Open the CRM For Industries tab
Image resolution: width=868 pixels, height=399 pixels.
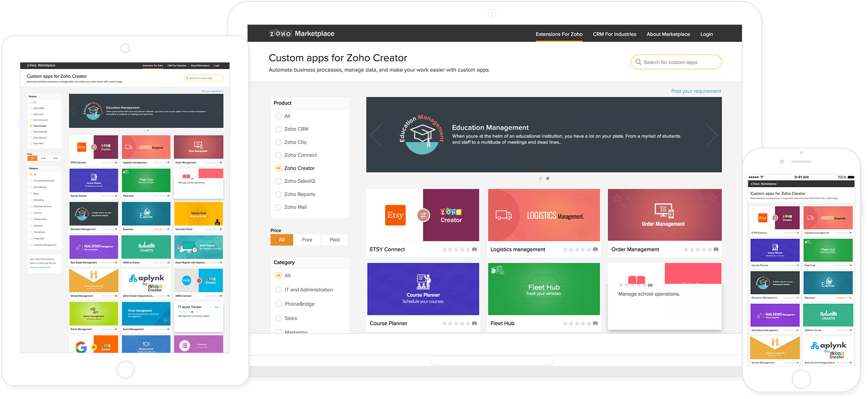click(x=614, y=34)
